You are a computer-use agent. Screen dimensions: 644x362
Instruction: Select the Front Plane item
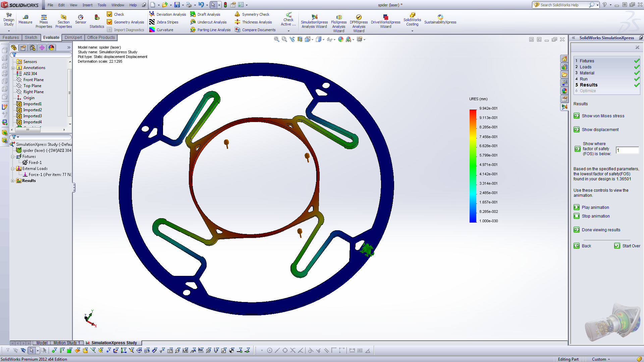pos(30,80)
